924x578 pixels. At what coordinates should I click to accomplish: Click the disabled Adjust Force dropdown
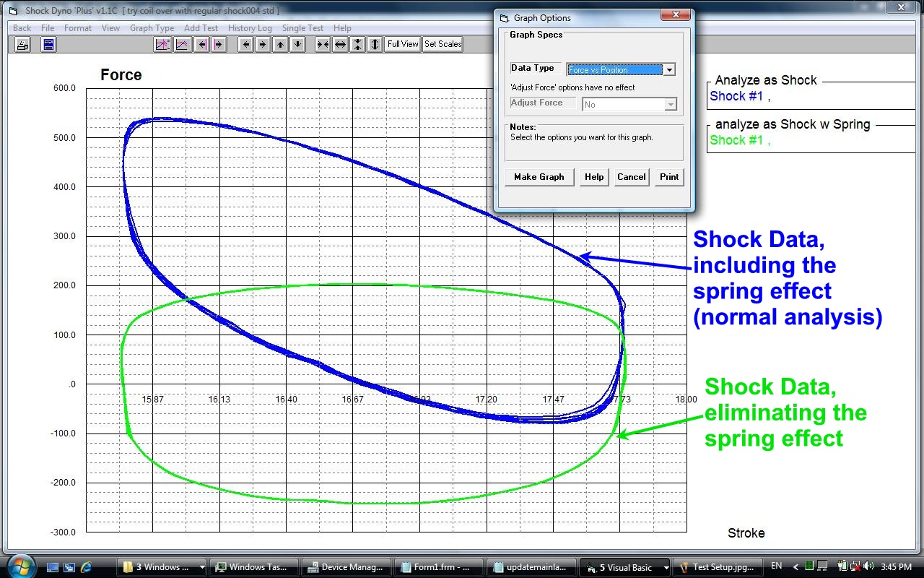click(629, 105)
